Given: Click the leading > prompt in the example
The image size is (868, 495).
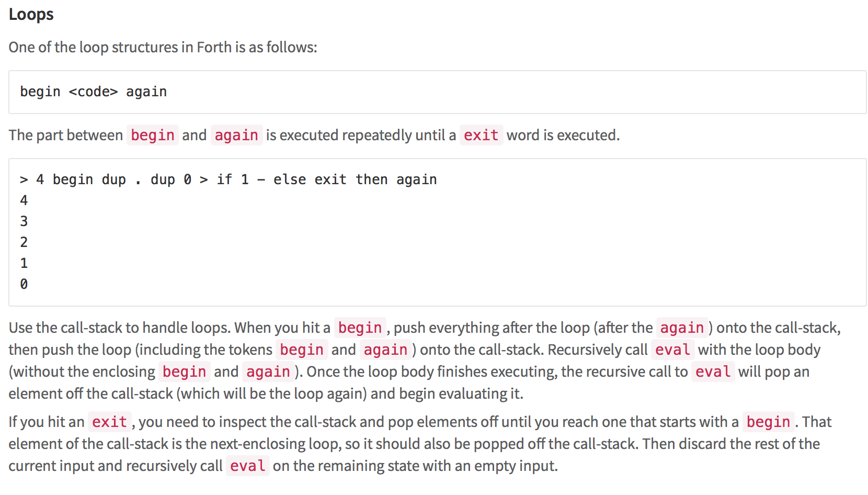Looking at the screenshot, I should click(24, 180).
